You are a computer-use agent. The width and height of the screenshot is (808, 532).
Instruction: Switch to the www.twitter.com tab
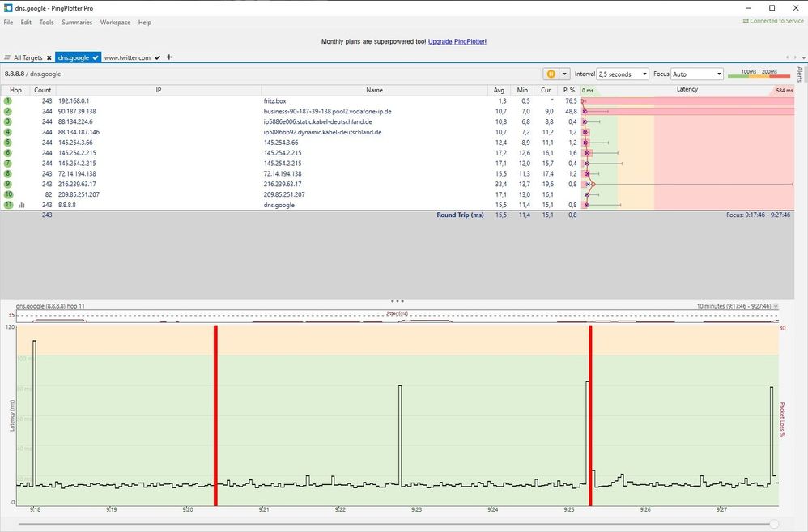click(127, 58)
